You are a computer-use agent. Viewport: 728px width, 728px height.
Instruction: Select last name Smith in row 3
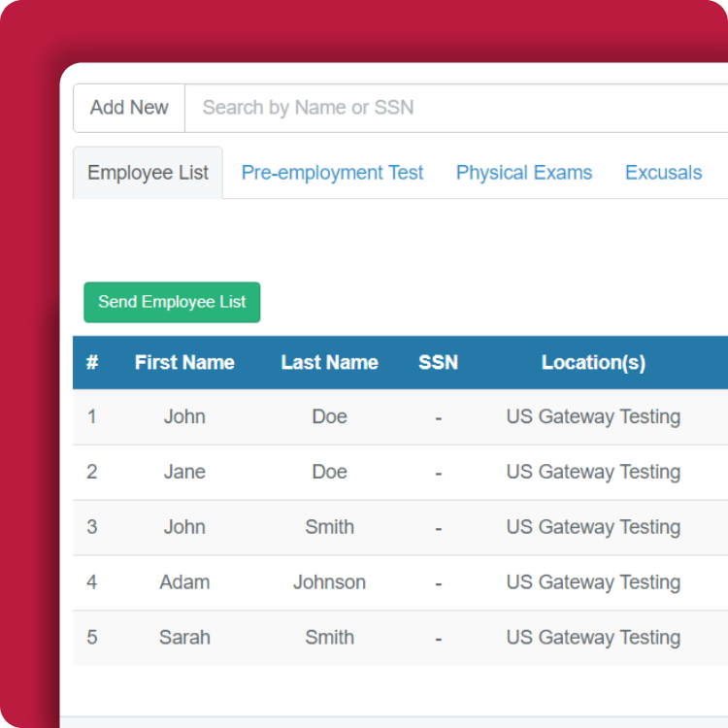330,527
